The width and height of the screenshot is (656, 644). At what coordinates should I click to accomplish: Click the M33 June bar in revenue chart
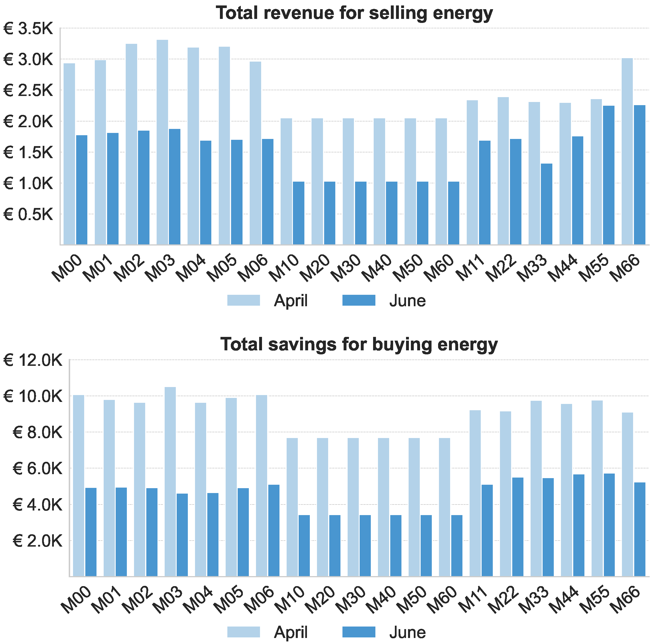click(x=546, y=204)
